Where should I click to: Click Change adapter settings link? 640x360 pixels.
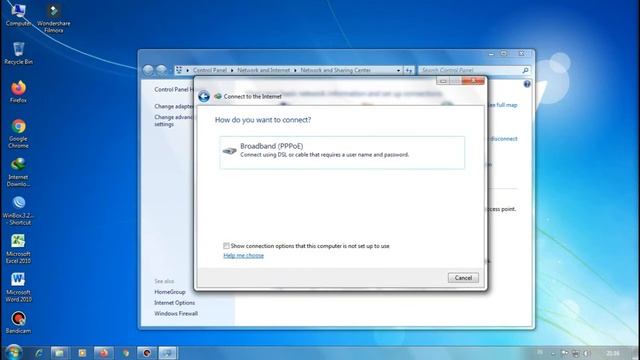[174, 106]
